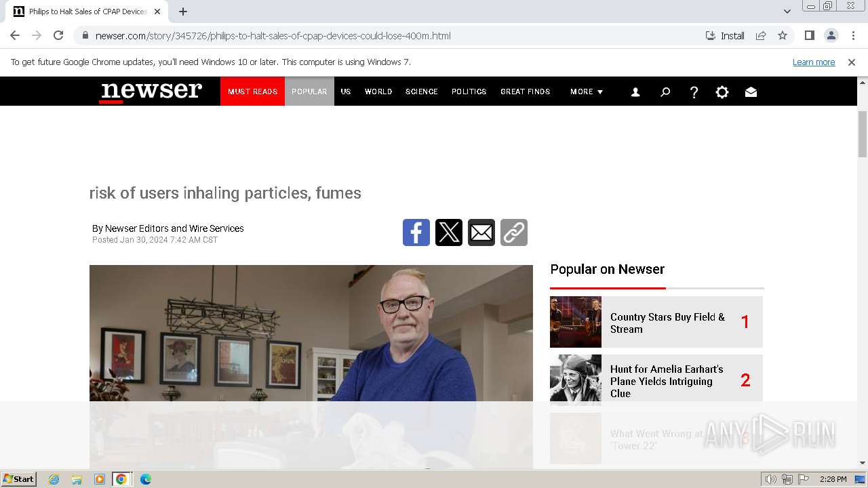This screenshot has height=488, width=868.
Task: Click the article's main photo
Action: pyautogui.click(x=311, y=366)
